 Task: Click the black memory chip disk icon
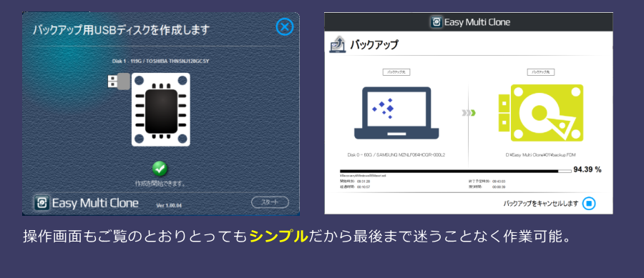[160, 109]
